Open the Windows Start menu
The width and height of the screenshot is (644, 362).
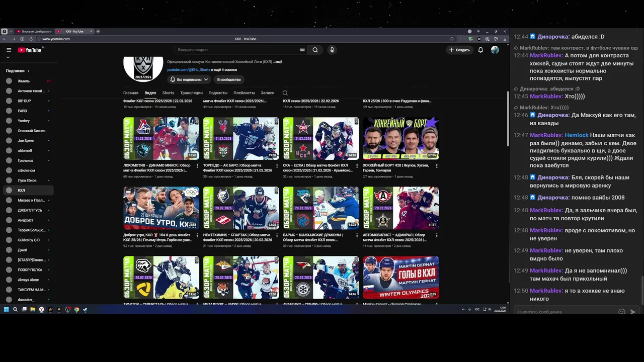click(x=7, y=310)
